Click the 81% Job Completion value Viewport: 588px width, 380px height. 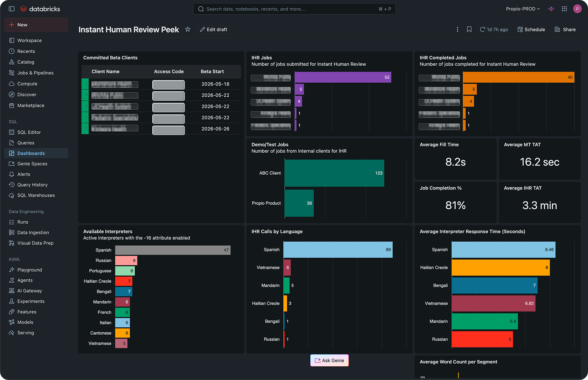tap(456, 205)
